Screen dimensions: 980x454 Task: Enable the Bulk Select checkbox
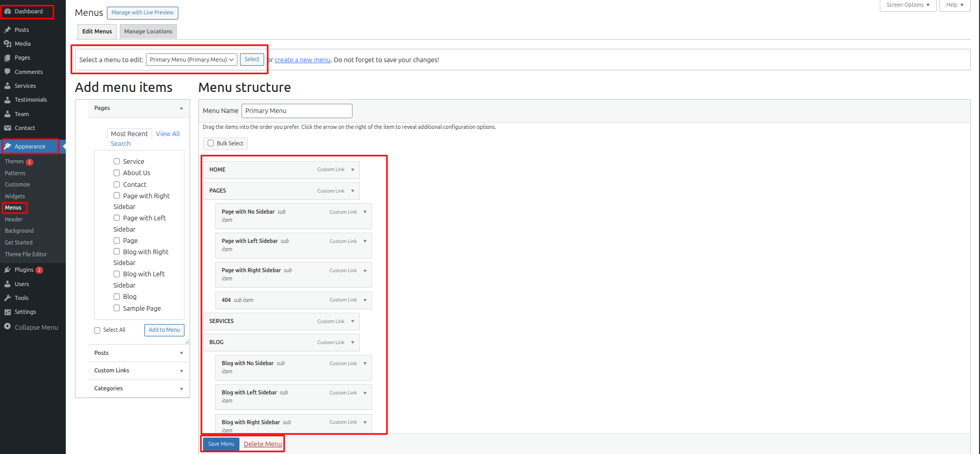click(x=211, y=143)
